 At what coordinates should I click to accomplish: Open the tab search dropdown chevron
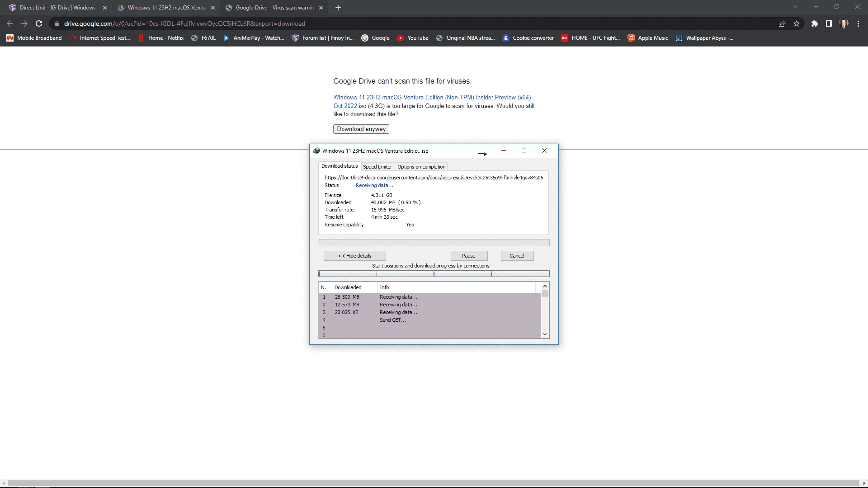[x=795, y=6]
